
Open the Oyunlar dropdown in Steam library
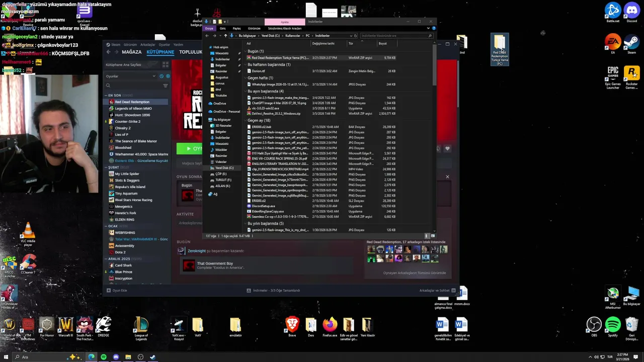coord(131,76)
